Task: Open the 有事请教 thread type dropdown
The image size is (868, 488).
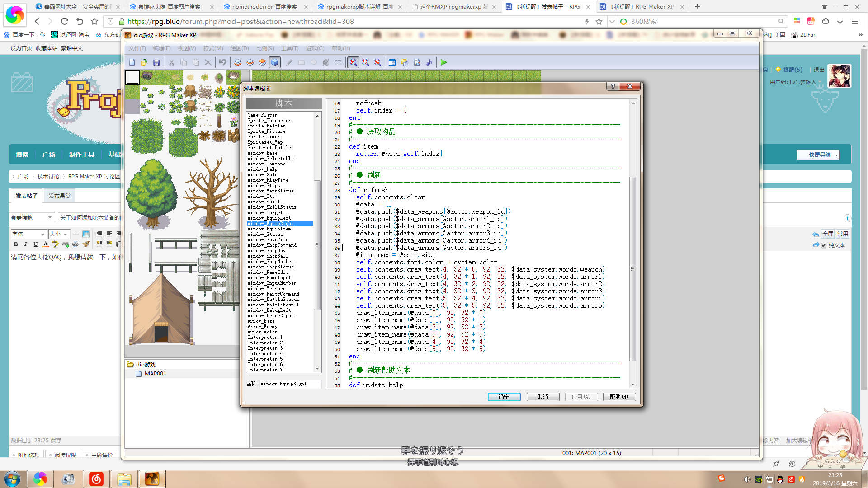Action: click(x=32, y=217)
